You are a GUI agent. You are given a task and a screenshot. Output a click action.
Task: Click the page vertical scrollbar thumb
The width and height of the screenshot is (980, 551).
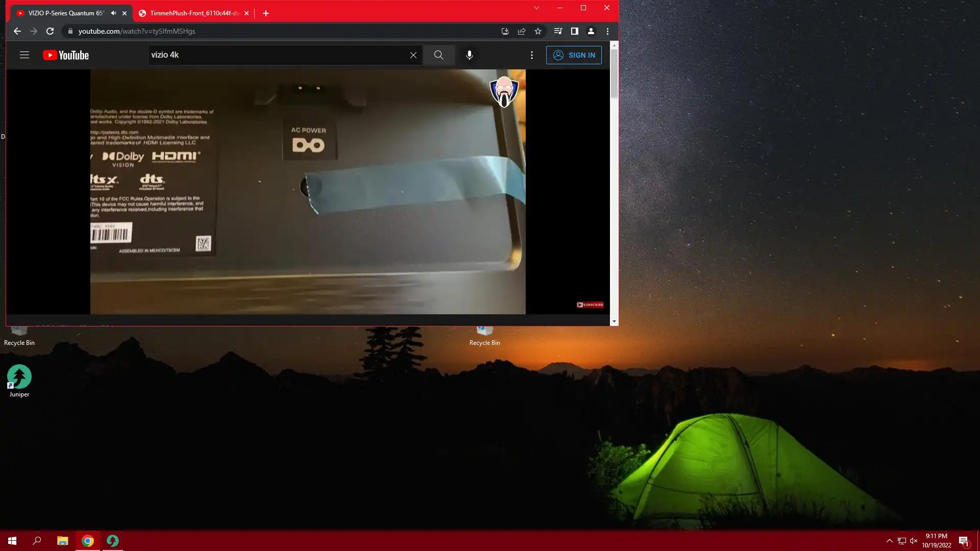click(x=614, y=74)
